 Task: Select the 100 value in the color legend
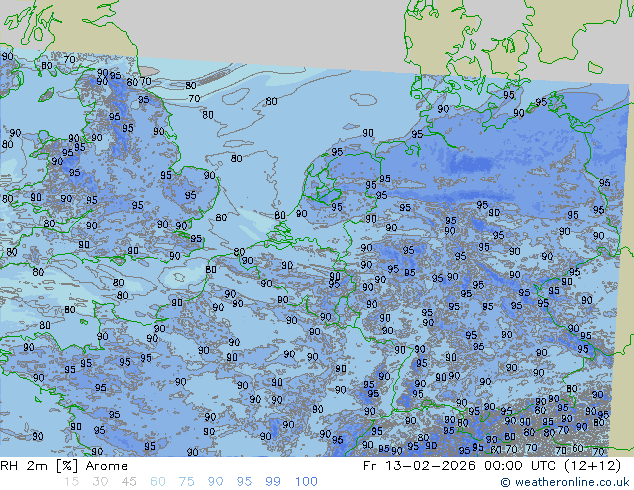[306, 482]
